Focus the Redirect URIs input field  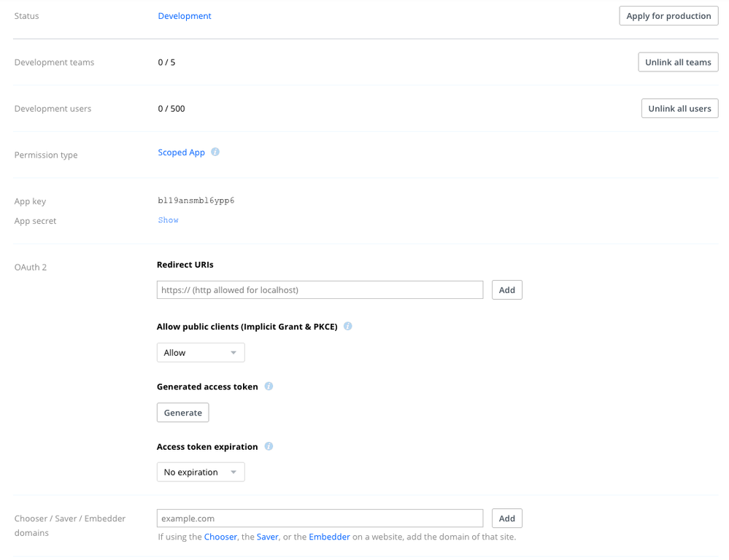point(320,290)
